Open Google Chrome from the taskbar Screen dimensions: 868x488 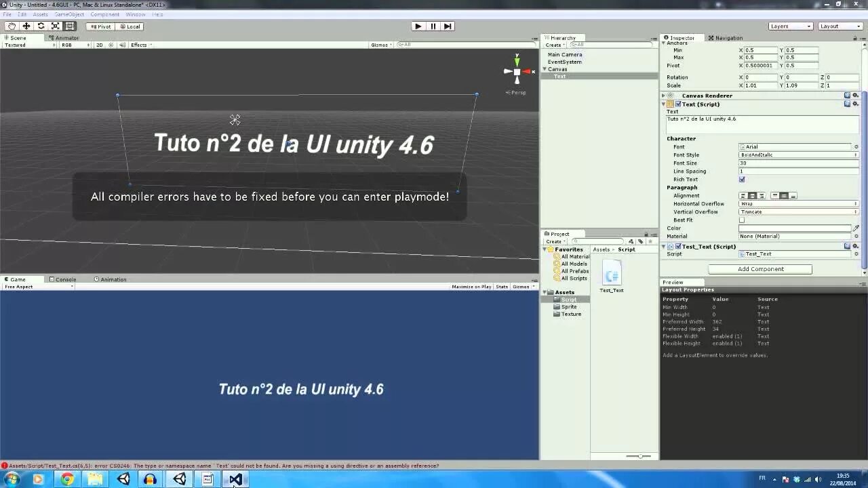point(67,479)
